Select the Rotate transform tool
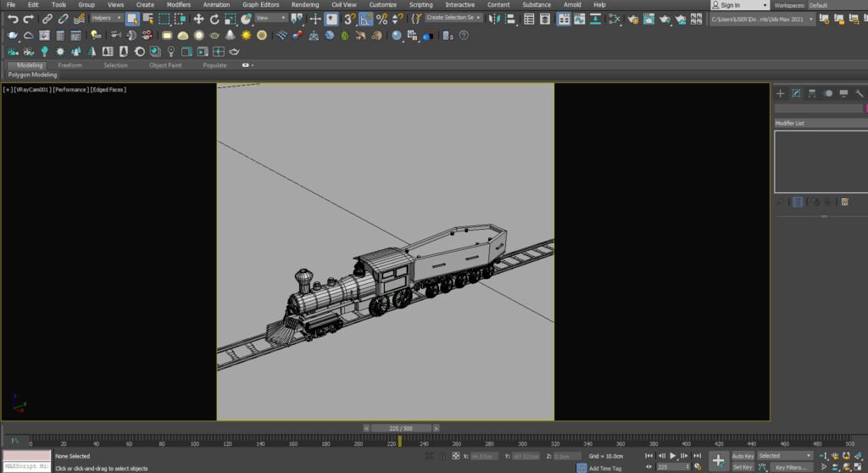The height and width of the screenshot is (473, 868). tap(214, 19)
